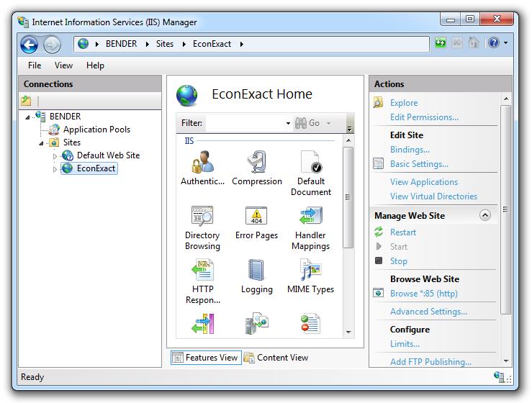The width and height of the screenshot is (532, 403).
Task: Collapse the Sites tree node
Action: 41,143
